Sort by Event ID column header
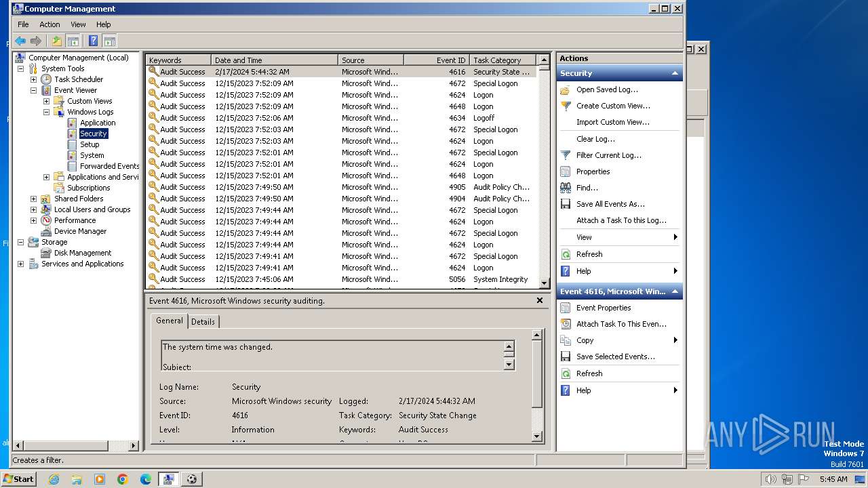This screenshot has height=488, width=868. pos(436,60)
